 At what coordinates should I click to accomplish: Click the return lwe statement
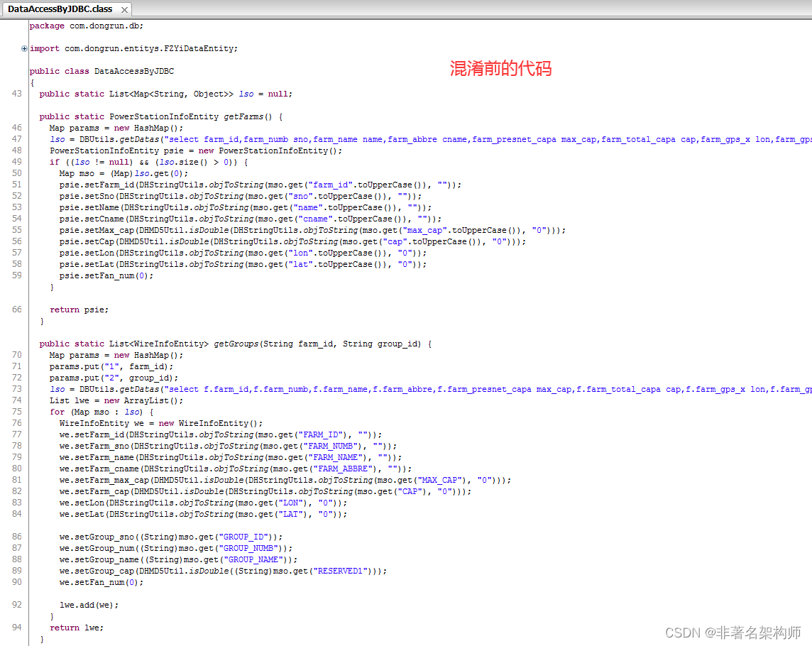[x=77, y=628]
